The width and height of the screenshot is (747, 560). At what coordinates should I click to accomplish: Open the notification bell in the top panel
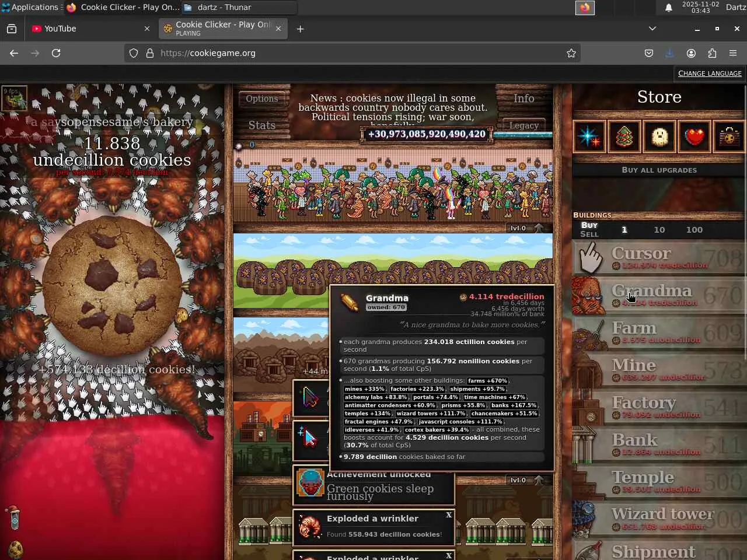tap(669, 8)
